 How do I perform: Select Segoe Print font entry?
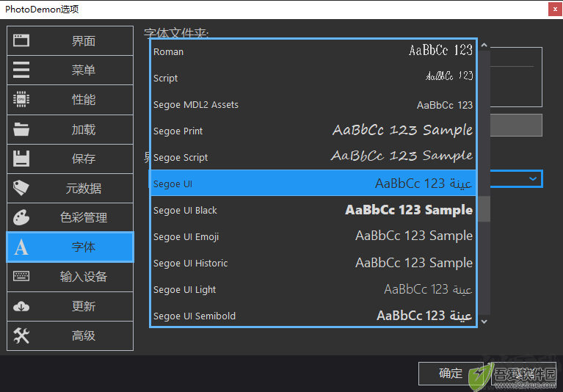pos(313,131)
